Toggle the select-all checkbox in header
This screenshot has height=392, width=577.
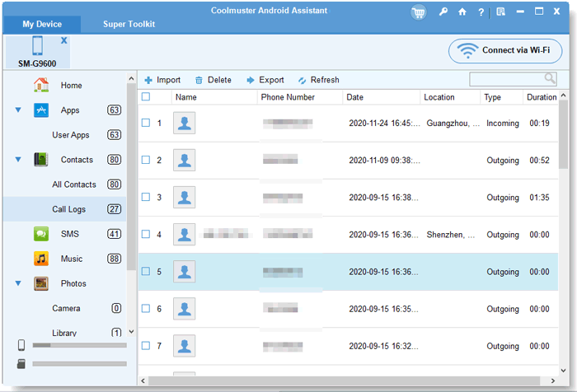coord(146,96)
